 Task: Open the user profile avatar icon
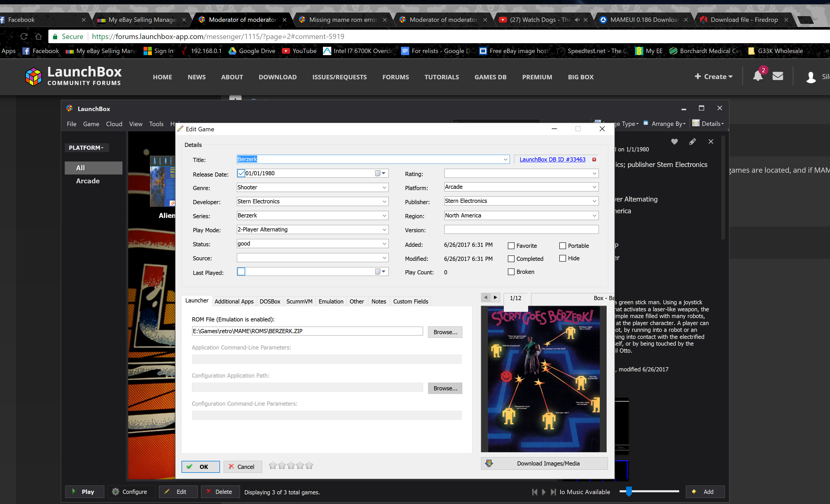coord(811,77)
